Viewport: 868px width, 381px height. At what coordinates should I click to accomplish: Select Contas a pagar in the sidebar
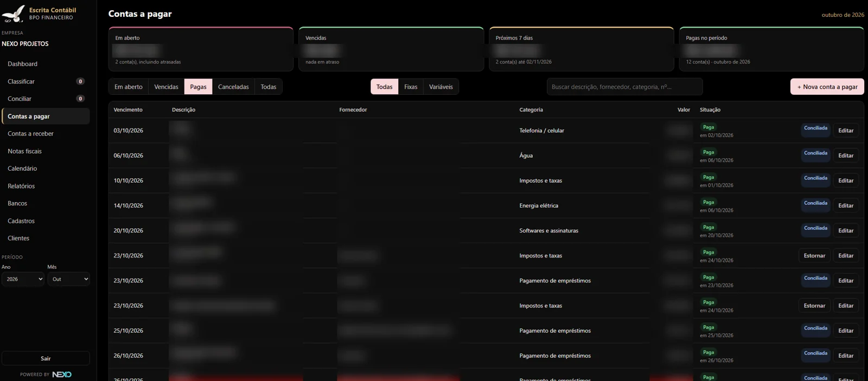tap(46, 116)
